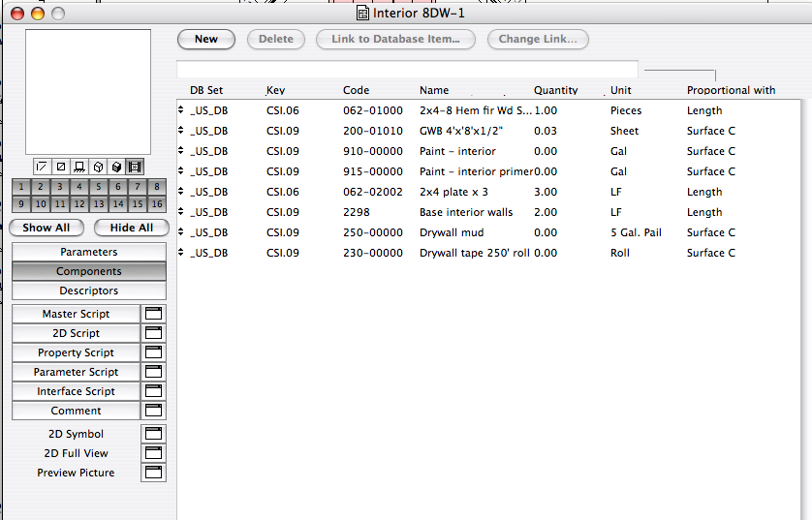Select the side elevation preview icon
Screen dimensions: 812x520
(79, 167)
